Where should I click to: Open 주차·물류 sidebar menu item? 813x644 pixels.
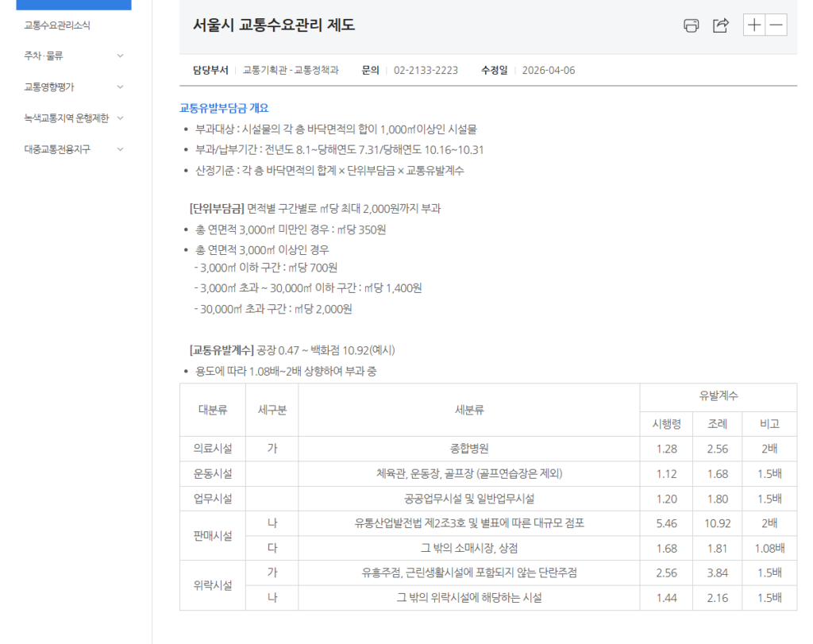[x=43, y=56]
